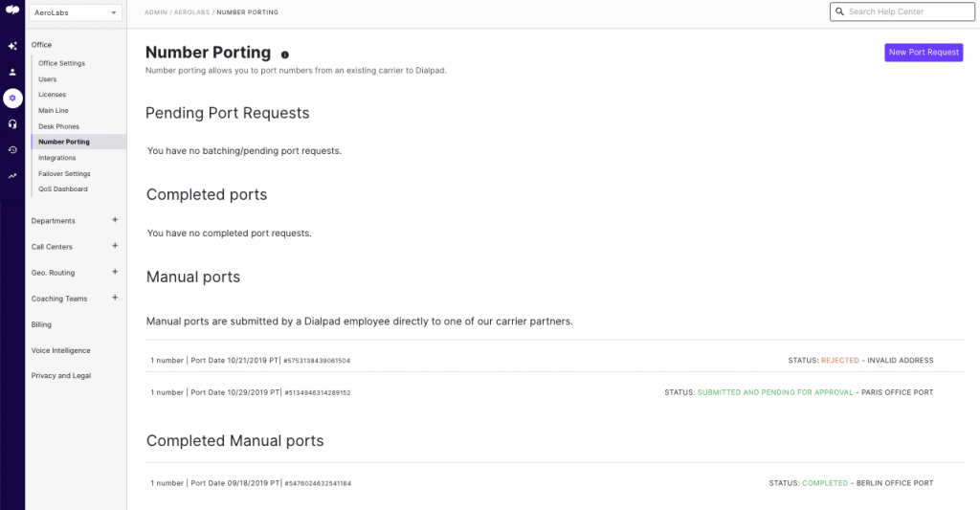Expand the Call Centers section

[115, 246]
